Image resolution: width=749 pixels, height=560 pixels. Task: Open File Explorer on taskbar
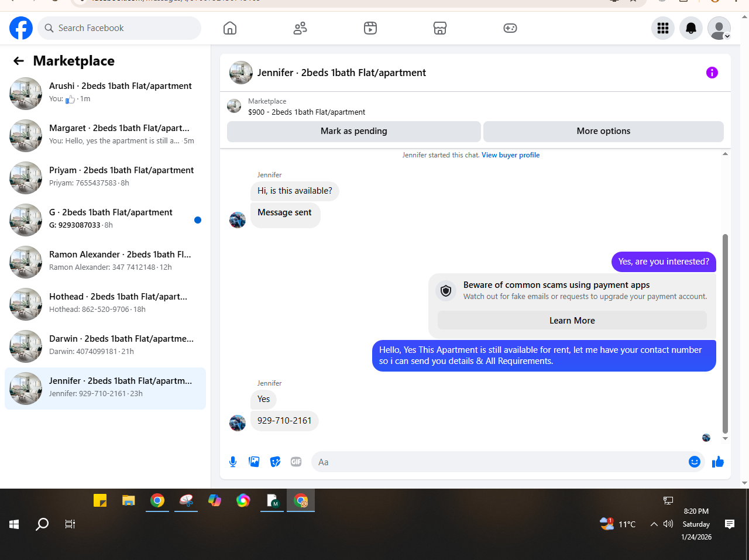129,500
